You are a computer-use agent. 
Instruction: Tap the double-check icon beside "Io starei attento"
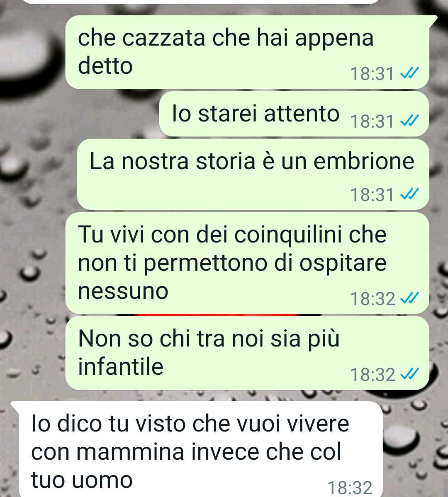click(409, 121)
